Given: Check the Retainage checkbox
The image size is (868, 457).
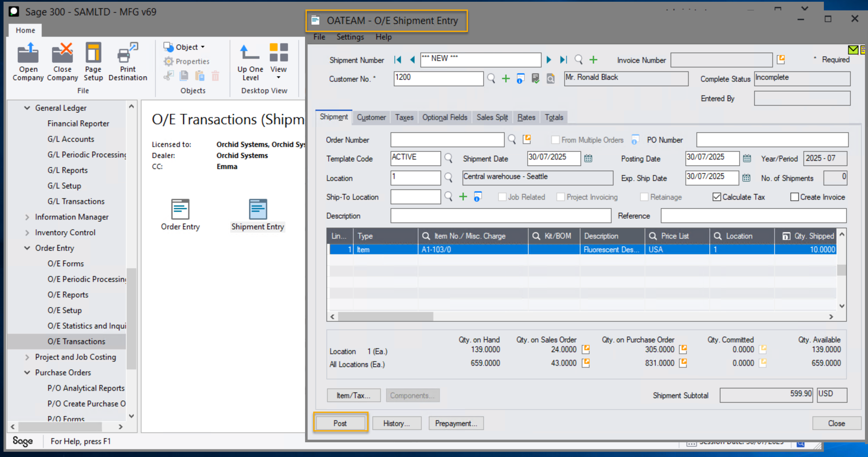Looking at the screenshot, I should (644, 197).
